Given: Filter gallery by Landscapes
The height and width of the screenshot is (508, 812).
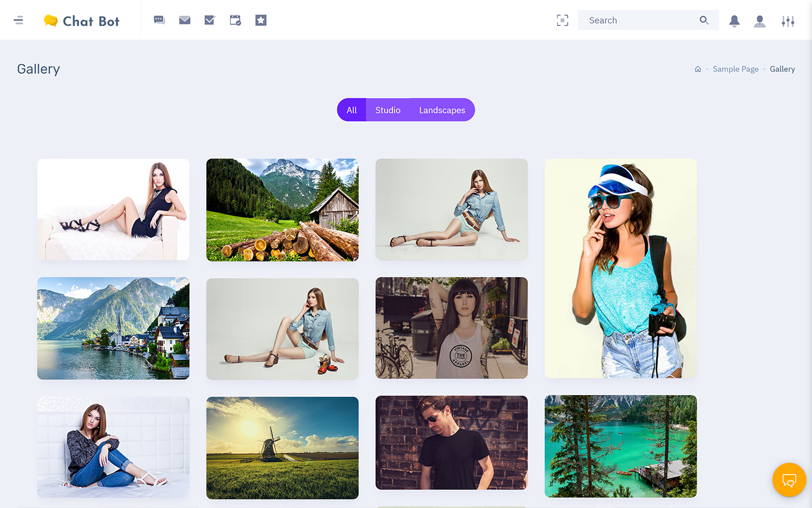Looking at the screenshot, I should [442, 110].
